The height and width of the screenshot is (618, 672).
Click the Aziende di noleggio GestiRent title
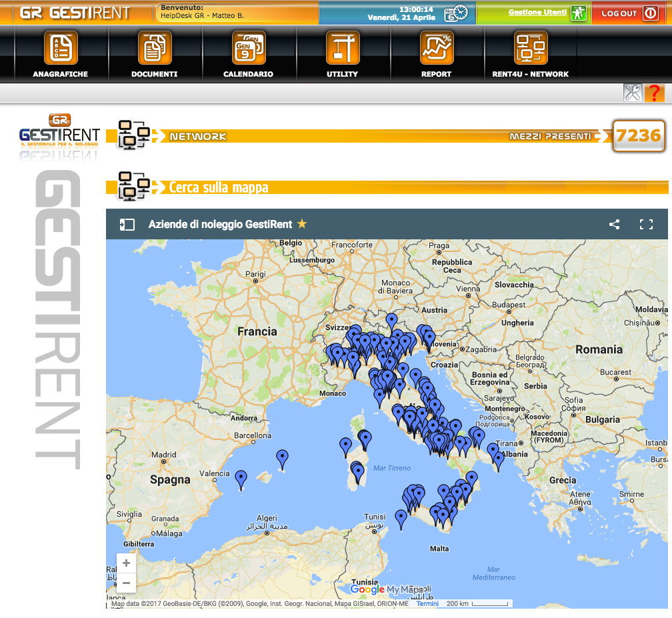[220, 224]
